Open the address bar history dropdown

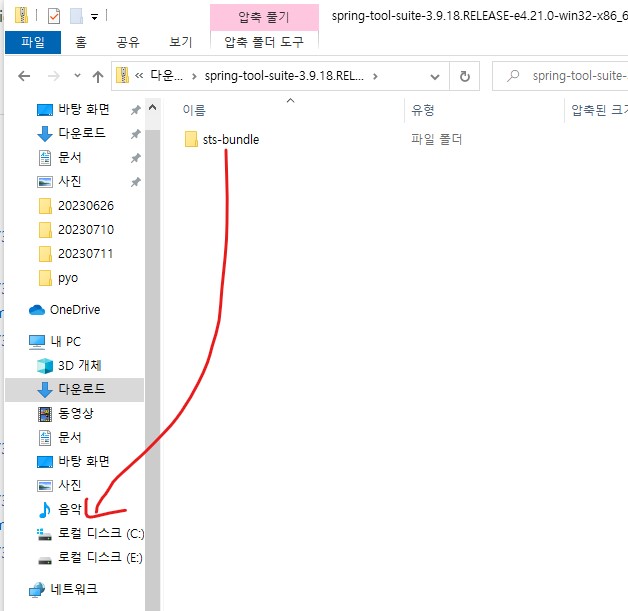tap(435, 76)
